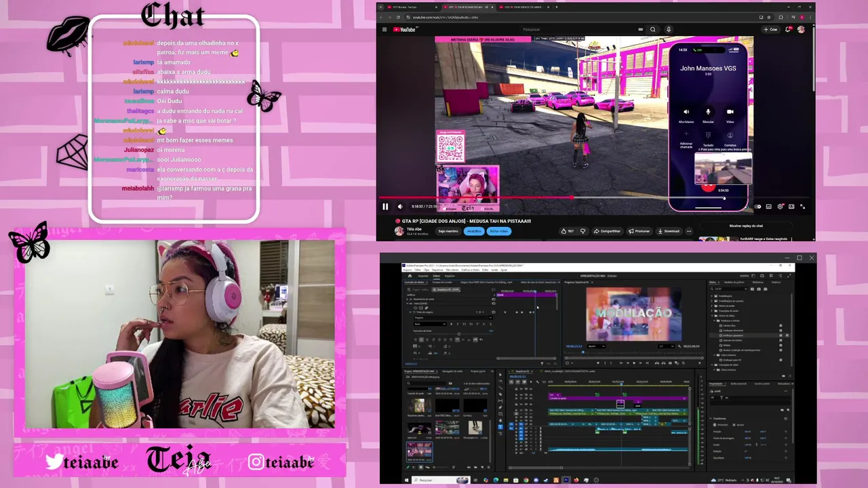Adjust the font size slider in Effect Controls
868x488 pixels.
(459, 334)
